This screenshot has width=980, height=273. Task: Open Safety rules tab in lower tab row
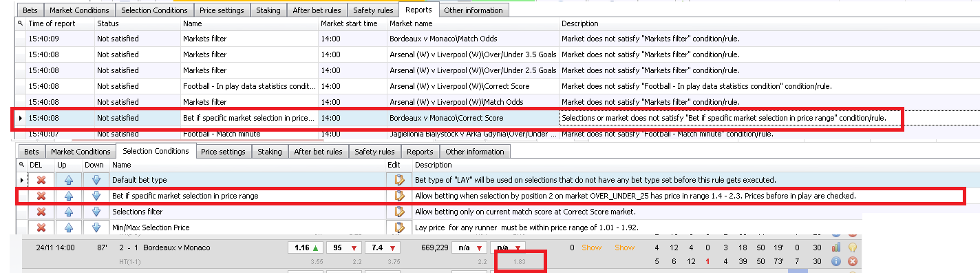pyautogui.click(x=374, y=152)
